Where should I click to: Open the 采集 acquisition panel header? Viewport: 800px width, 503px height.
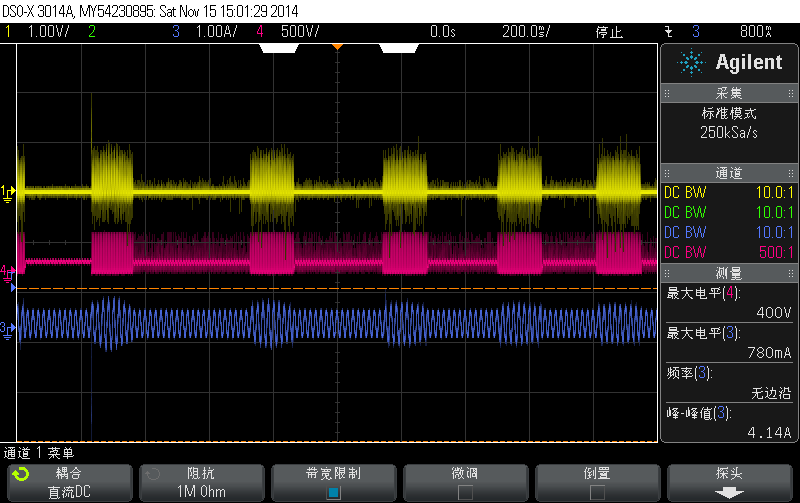point(729,93)
